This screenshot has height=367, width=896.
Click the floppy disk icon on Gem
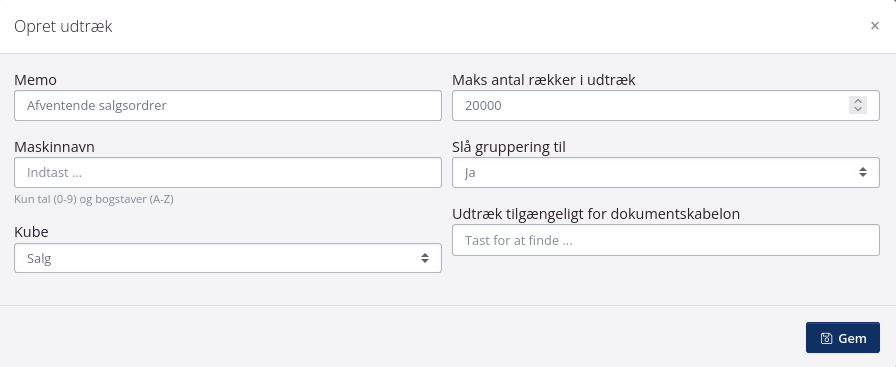826,338
